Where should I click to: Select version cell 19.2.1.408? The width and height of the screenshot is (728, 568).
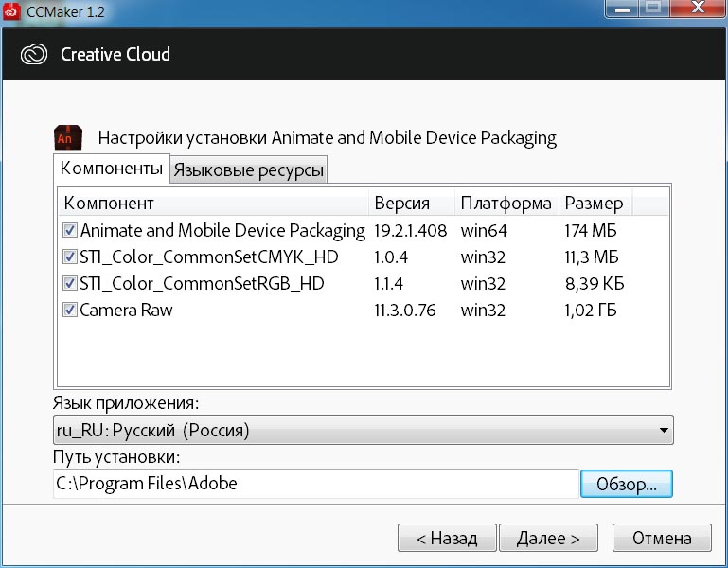[411, 230]
